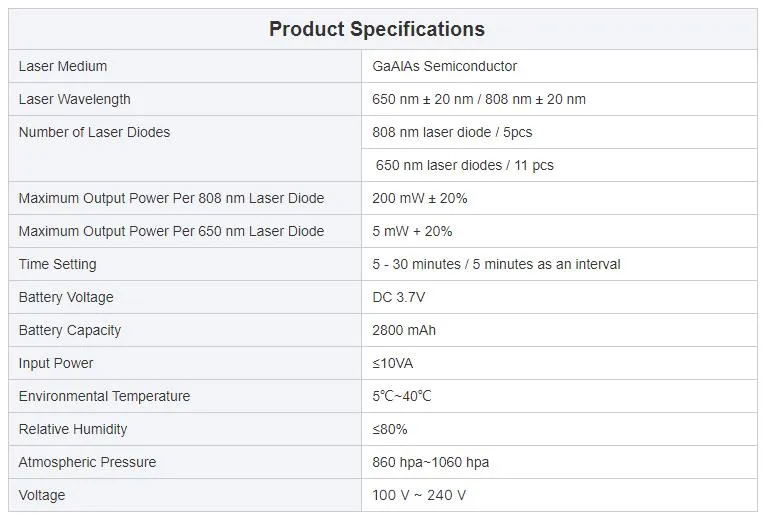The image size is (774, 526).
Task: Click the 5 - 30 minutes interval value
Action: click(x=496, y=264)
